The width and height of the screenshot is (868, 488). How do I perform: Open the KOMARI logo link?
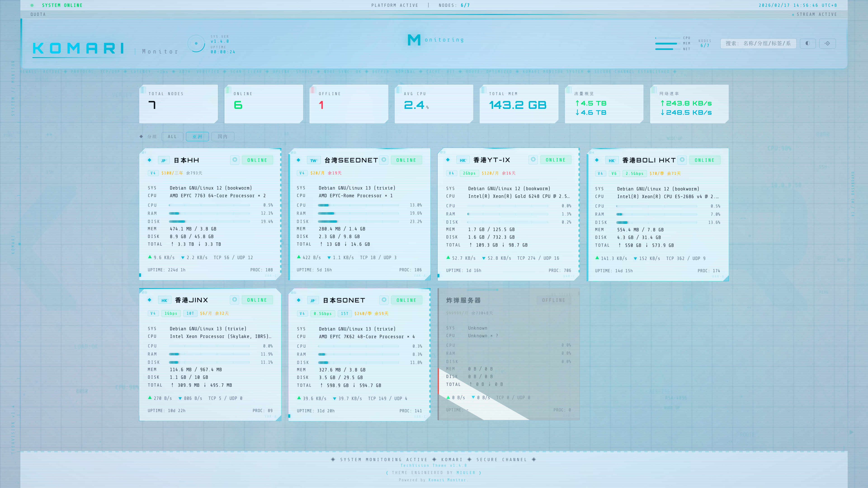point(78,49)
